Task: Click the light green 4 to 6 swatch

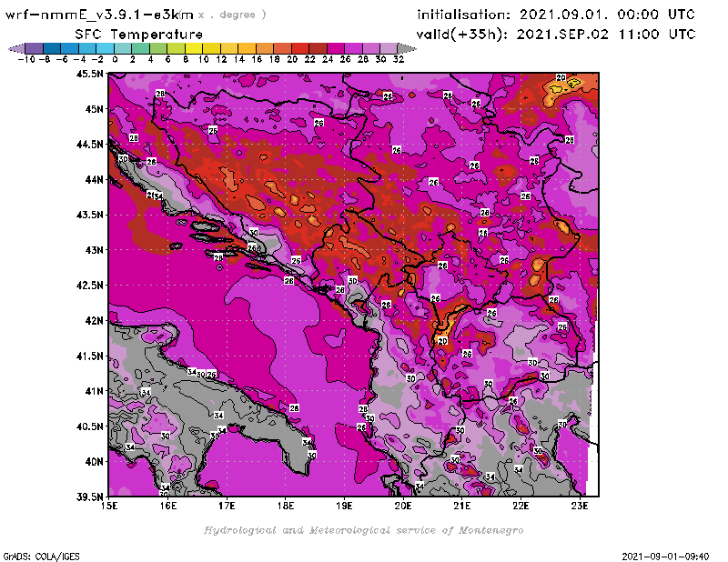Action: coord(158,48)
